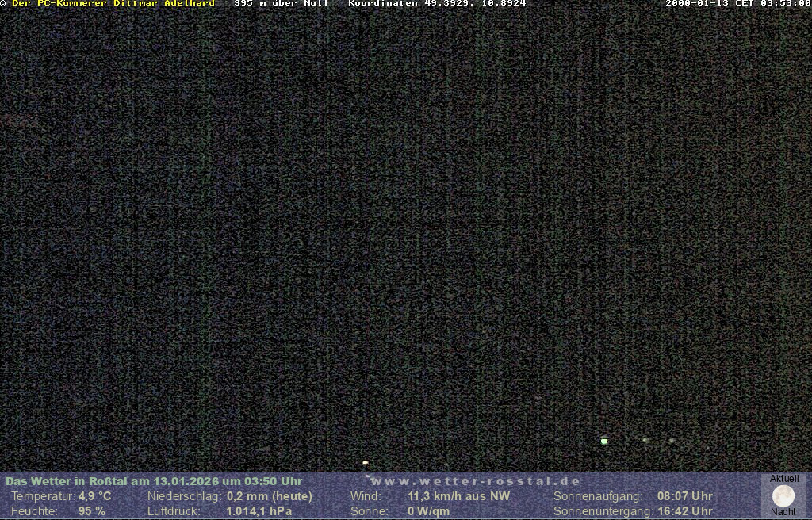The image size is (812, 520).
Task: Click the '395 m über Null' altitude label
Action: click(x=281, y=4)
